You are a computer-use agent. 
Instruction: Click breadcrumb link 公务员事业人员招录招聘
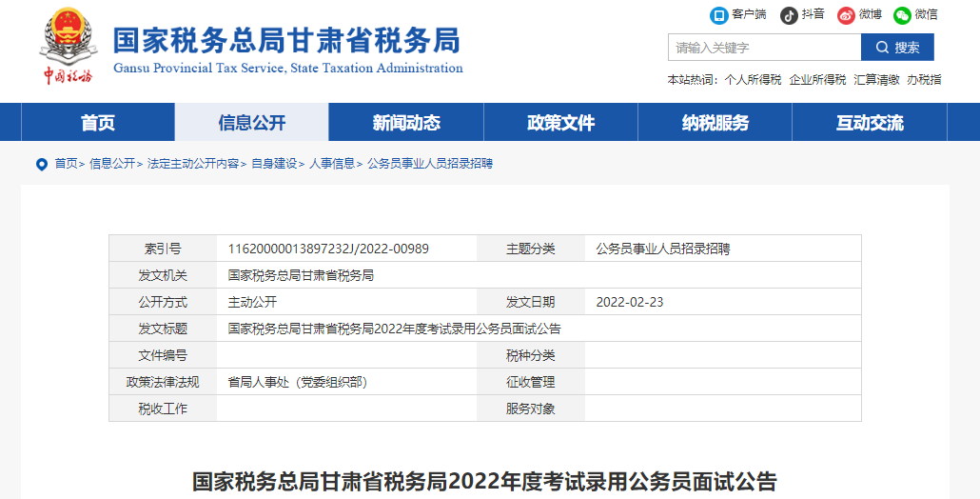[x=430, y=164]
